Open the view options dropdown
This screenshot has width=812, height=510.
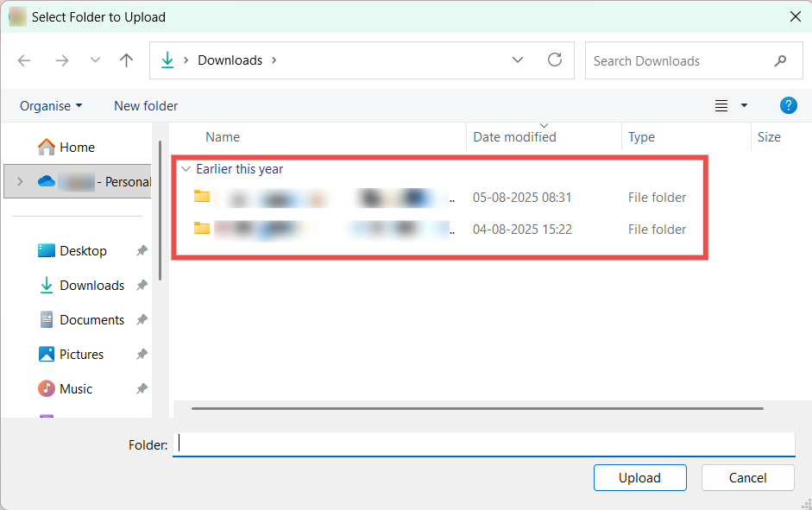click(x=744, y=106)
